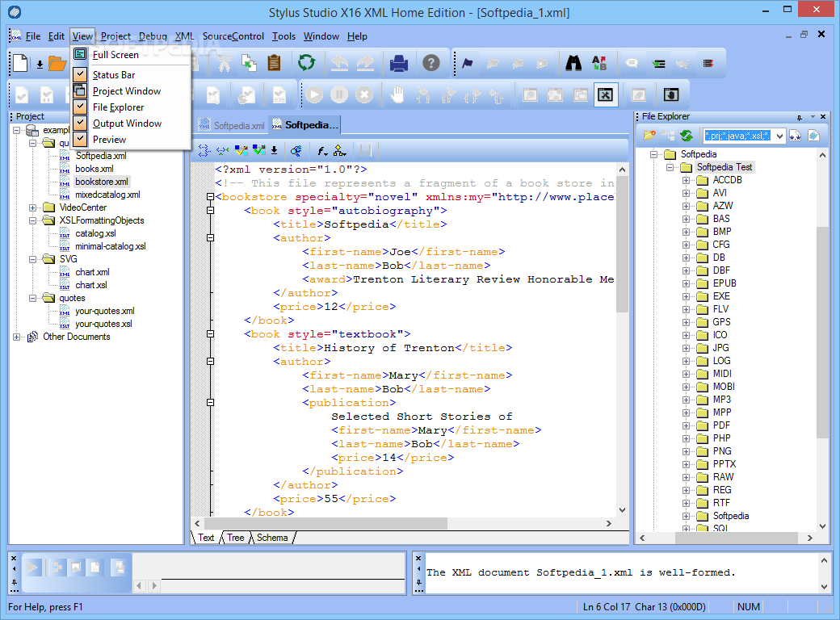
Task: Open the Tools menu
Action: point(283,36)
